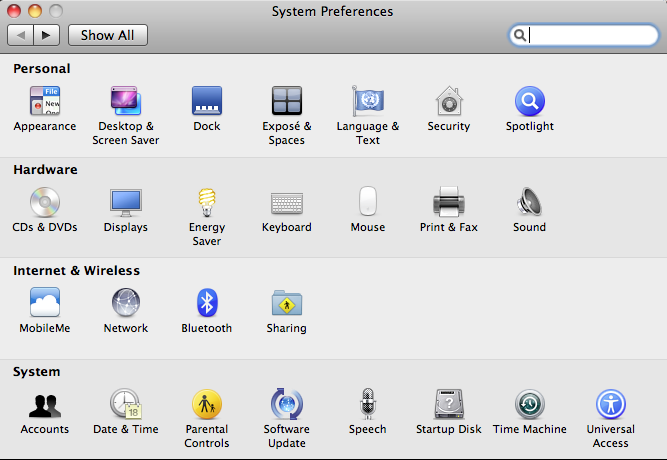
Task: Open the Keyboard preferences
Action: 287,203
